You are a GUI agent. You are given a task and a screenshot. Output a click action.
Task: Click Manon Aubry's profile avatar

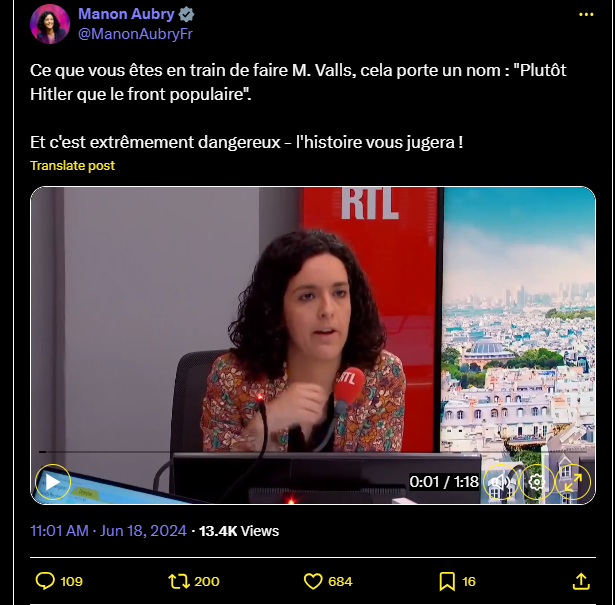coord(50,24)
